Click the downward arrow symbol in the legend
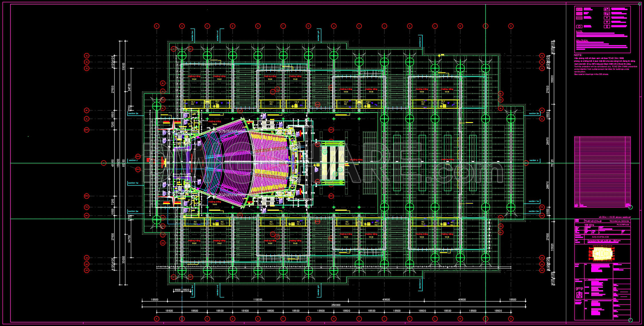 pyautogui.click(x=607, y=18)
